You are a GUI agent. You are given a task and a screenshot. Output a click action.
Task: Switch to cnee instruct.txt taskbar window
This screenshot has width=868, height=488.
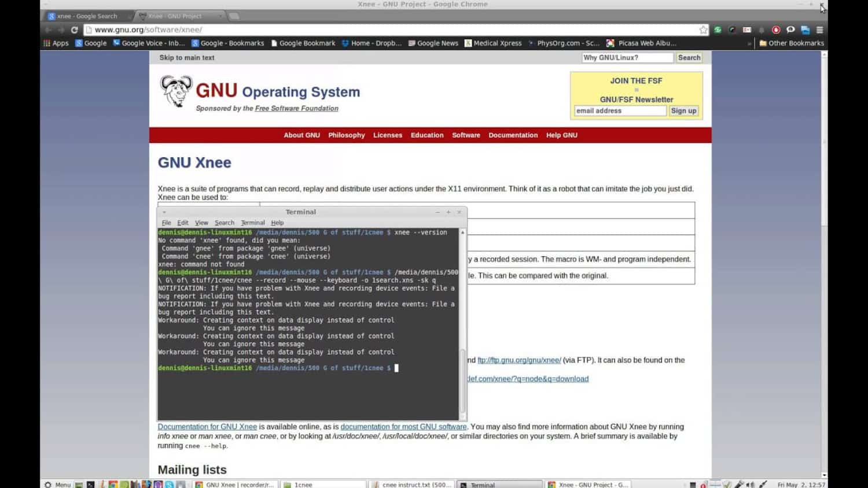(412, 485)
